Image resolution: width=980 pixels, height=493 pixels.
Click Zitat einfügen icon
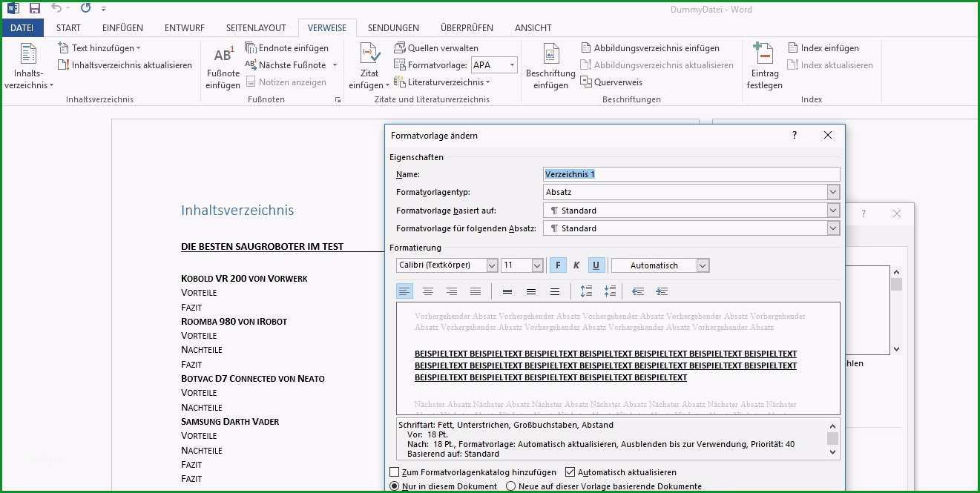(369, 67)
